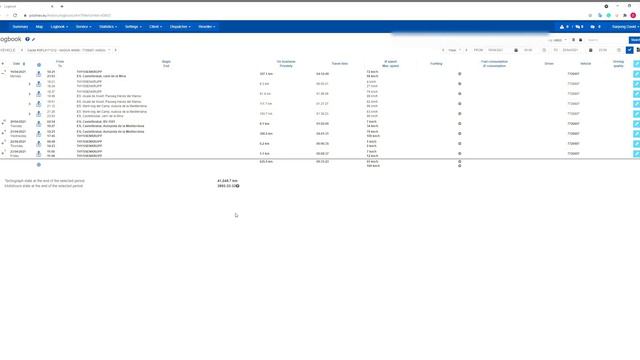
Task: Go to previous week arrow
Action: (x=443, y=50)
